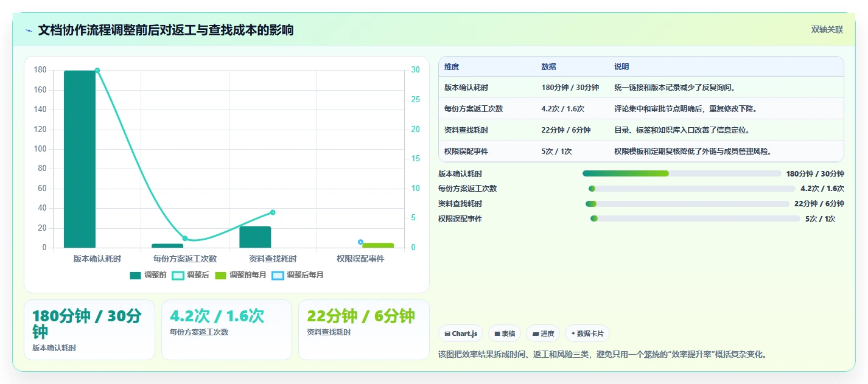Click the 4.2次 / 1.6次 data card
This screenshot has height=384, width=868.
(226, 330)
